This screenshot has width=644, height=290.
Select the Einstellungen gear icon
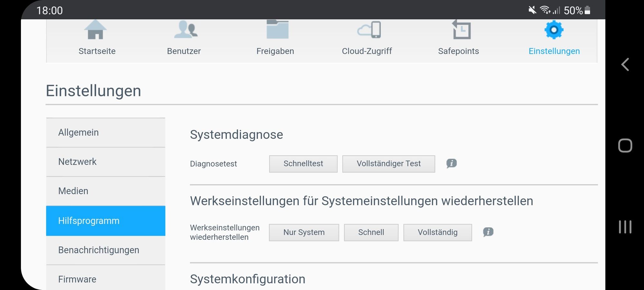[x=554, y=30]
